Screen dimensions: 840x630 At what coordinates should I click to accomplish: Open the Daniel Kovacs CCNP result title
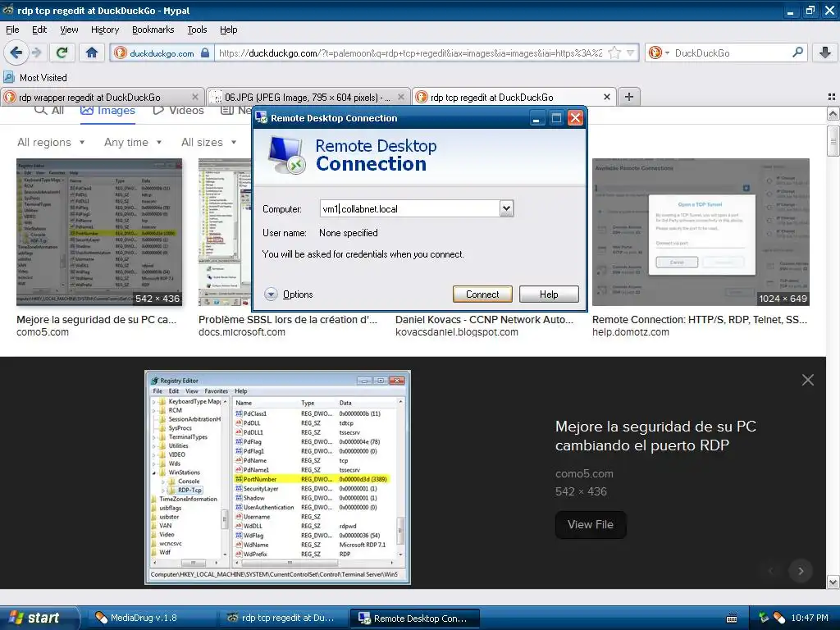[x=484, y=320]
